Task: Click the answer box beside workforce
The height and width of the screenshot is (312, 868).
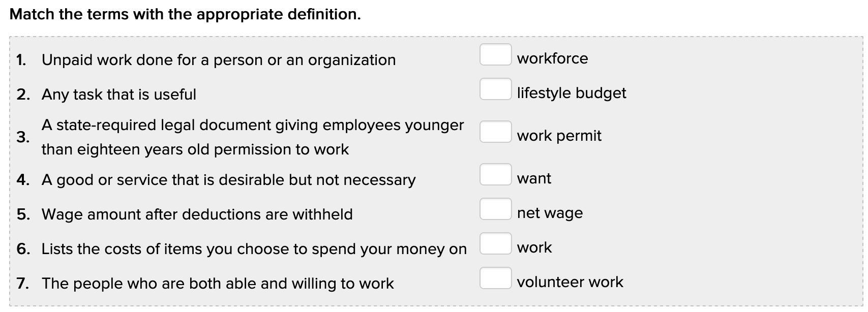Action: (495, 55)
